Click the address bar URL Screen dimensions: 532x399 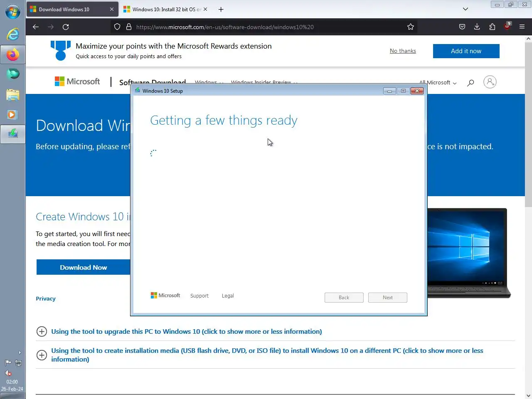(x=225, y=27)
